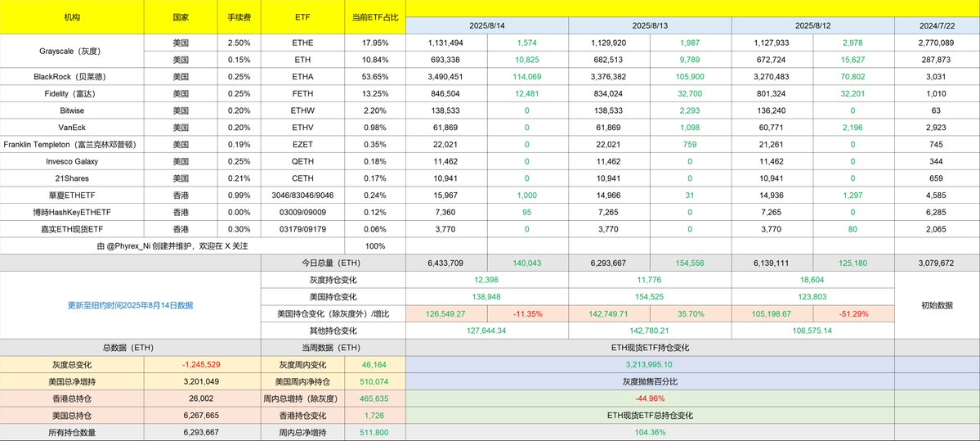Click the 17.95% ETF share cell
The height and width of the screenshot is (441, 980).
coord(375,43)
